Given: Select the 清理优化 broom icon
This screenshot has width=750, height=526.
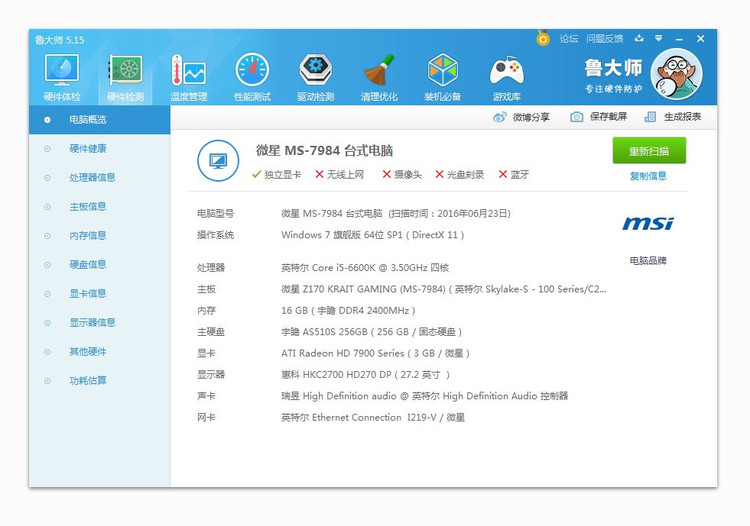Looking at the screenshot, I should click(x=379, y=71).
